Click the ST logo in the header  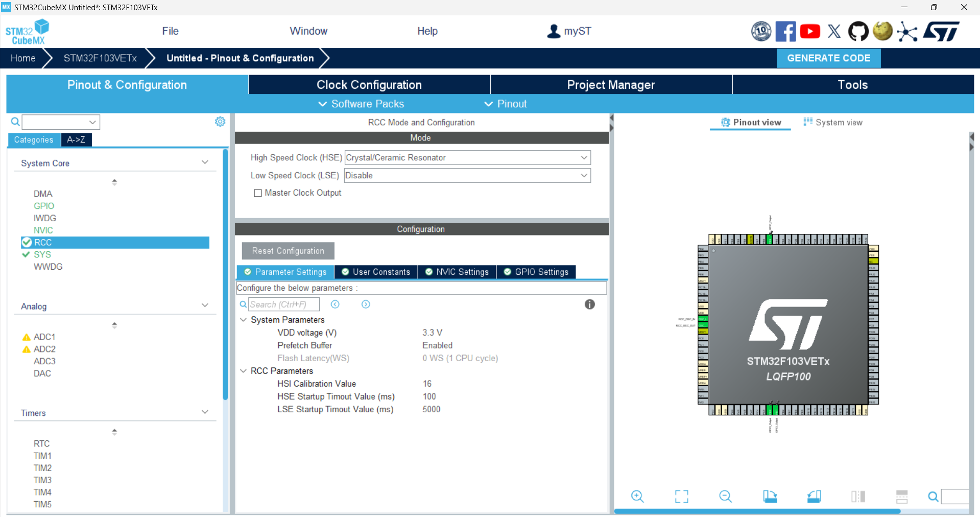(x=941, y=31)
